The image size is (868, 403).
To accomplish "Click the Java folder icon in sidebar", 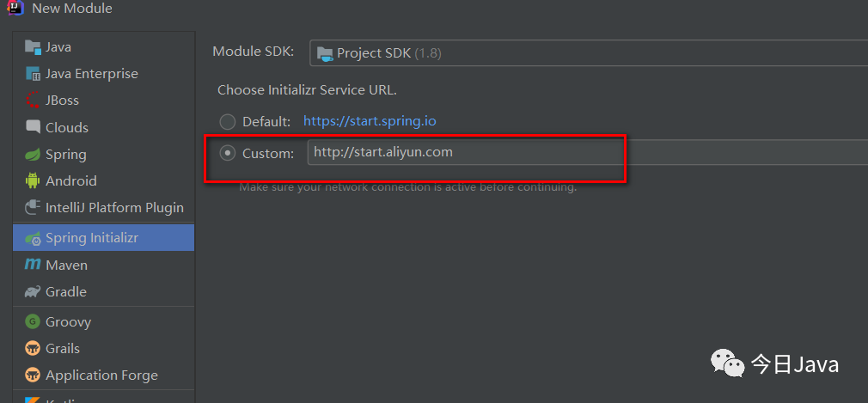I will point(33,46).
